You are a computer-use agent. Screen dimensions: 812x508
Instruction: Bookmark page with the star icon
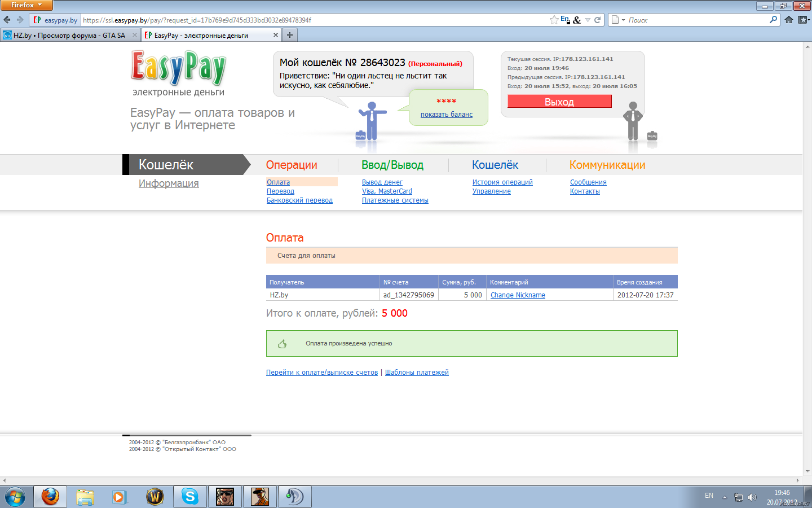pos(554,20)
